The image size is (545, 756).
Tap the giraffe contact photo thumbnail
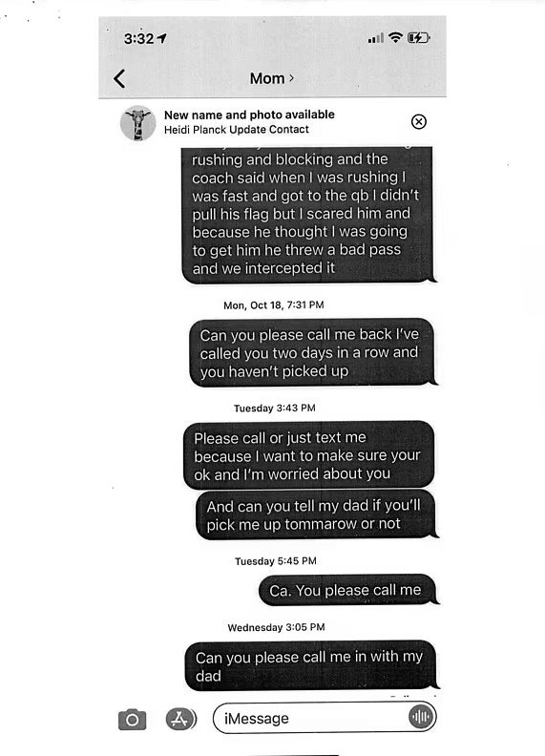point(138,123)
